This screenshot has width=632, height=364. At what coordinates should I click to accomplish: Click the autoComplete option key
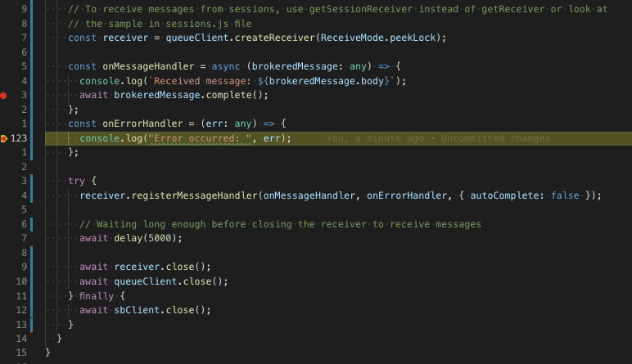[504, 195]
